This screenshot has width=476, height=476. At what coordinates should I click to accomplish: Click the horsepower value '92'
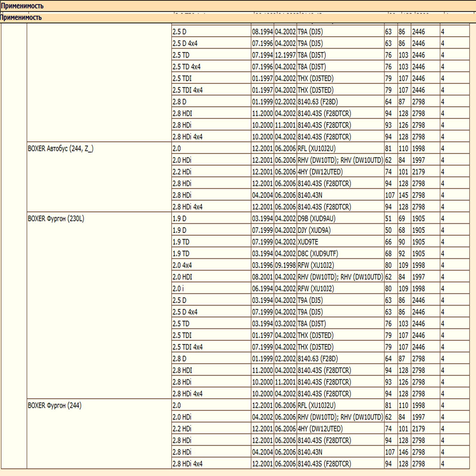click(402, 254)
